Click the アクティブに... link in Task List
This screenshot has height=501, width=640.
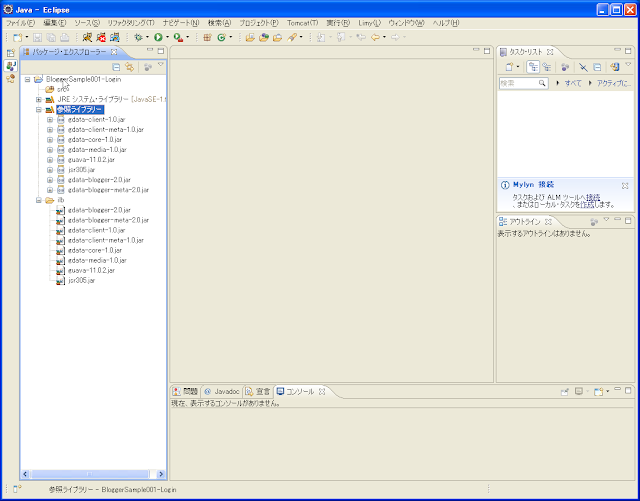(614, 83)
